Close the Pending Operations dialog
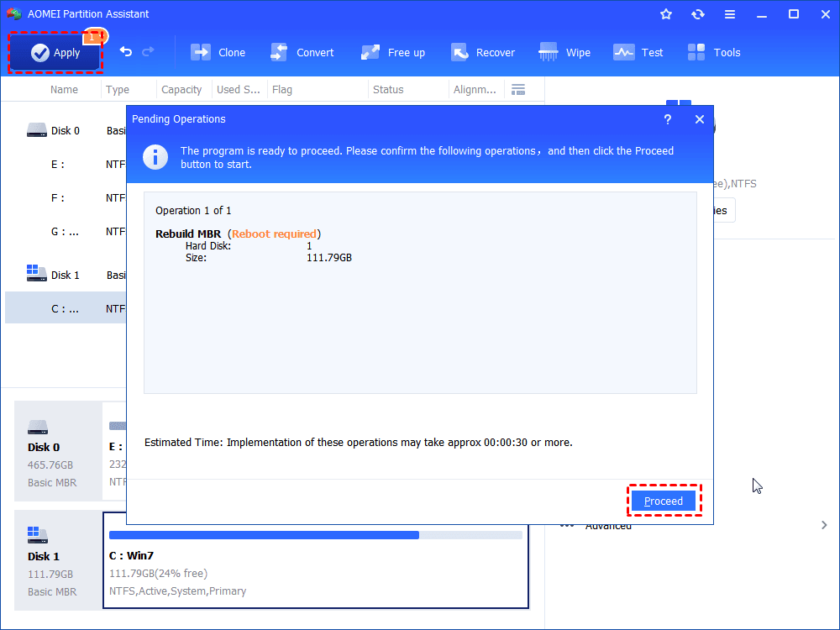 pos(699,119)
